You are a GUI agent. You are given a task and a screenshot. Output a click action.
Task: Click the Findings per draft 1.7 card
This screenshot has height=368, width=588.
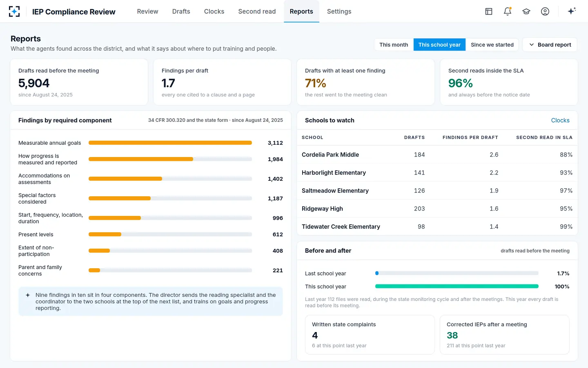222,82
